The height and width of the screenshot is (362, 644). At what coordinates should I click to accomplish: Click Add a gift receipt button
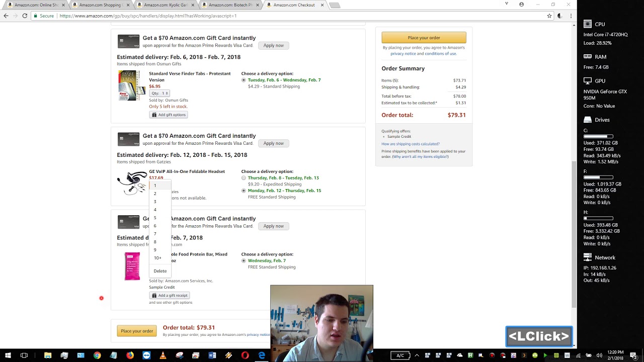[x=170, y=295]
